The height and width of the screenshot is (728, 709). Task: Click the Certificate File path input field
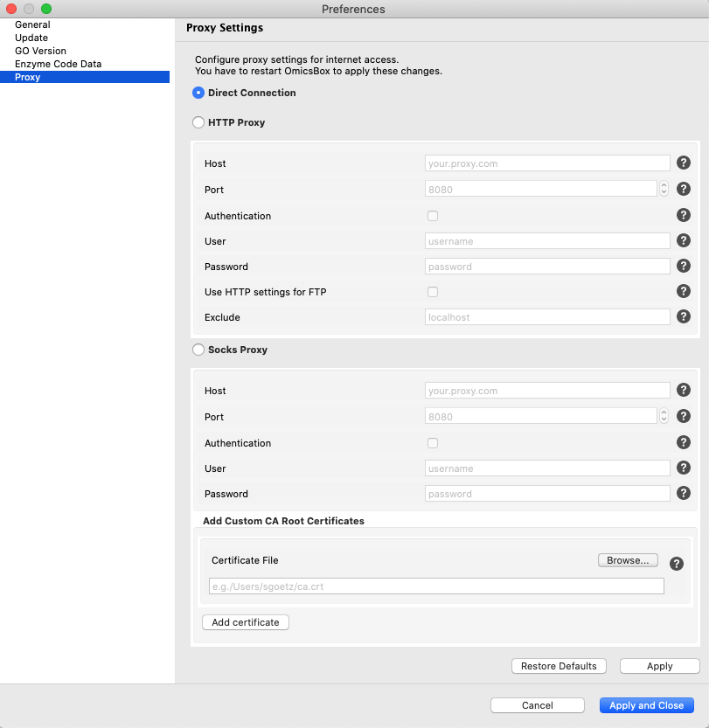click(436, 586)
